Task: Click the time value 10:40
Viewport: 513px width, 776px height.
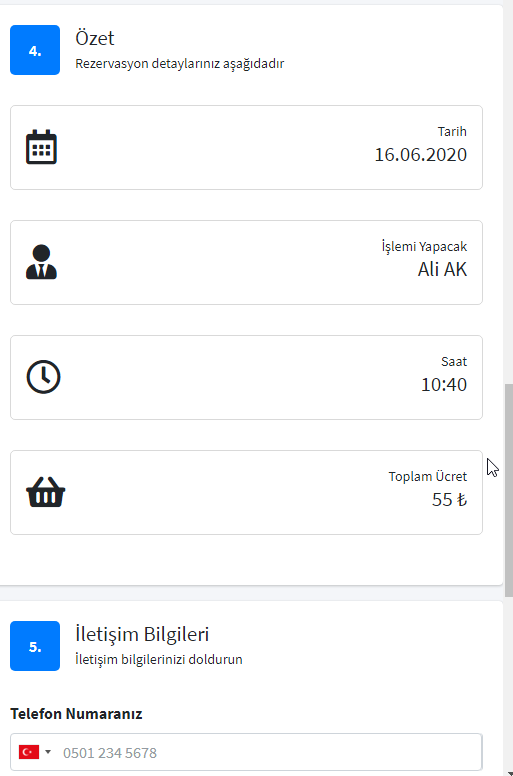Action: 444,385
